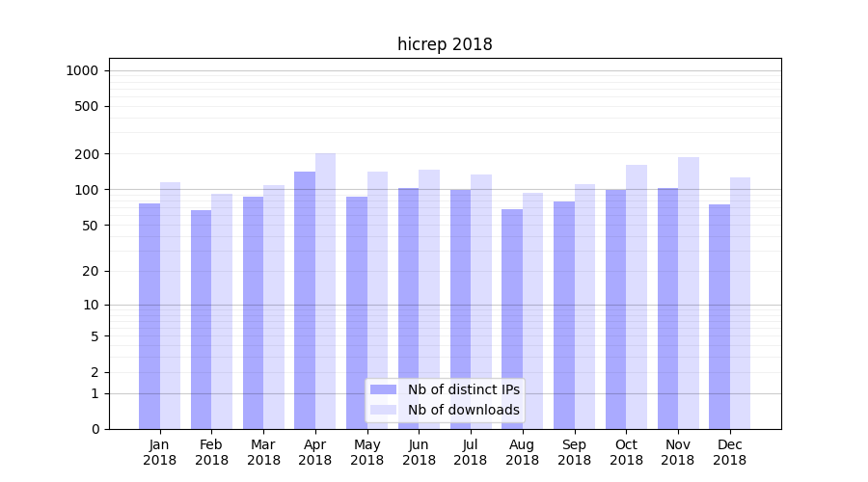The width and height of the screenshot is (868, 482).
Task: Select the 50 tick label on y-axis
Action: [x=91, y=226]
